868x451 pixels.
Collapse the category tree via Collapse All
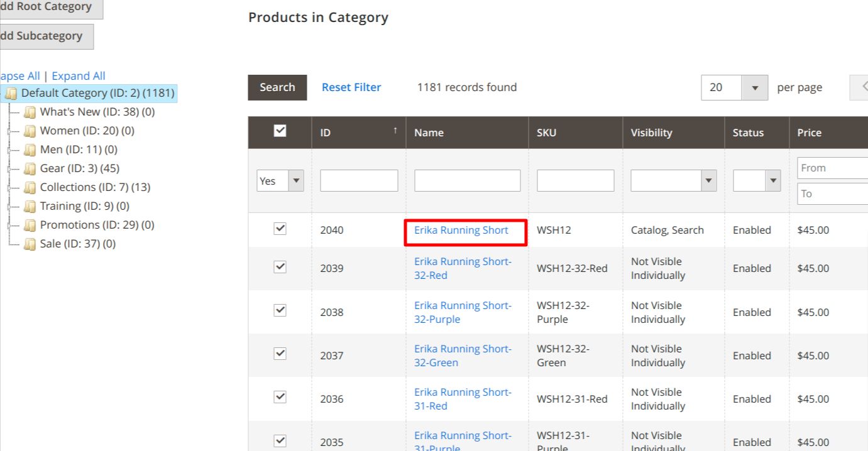pyautogui.click(x=19, y=75)
